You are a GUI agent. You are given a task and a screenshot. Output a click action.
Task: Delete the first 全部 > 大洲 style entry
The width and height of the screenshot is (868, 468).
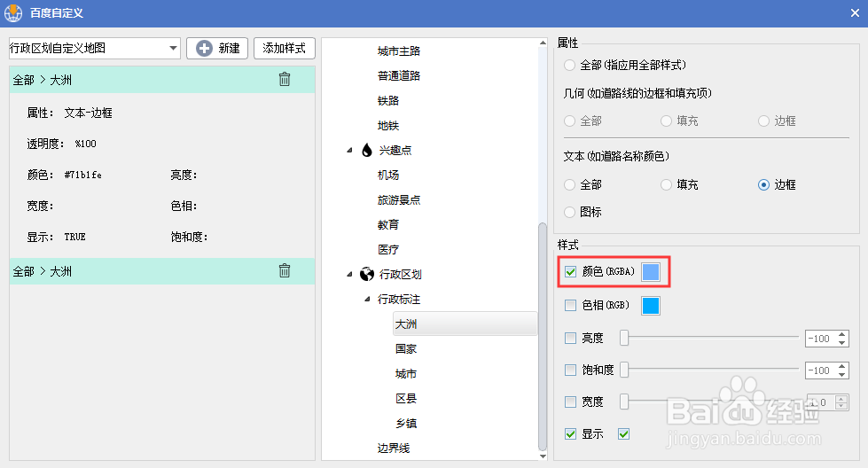(285, 79)
